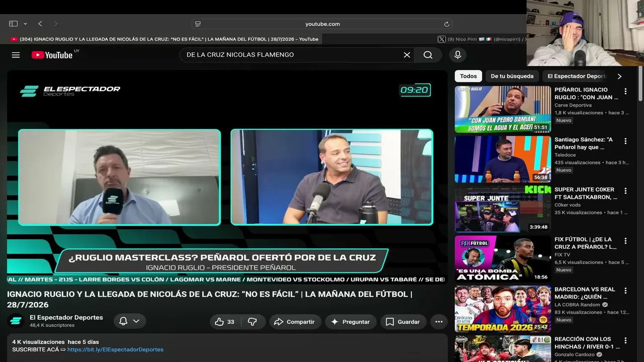This screenshot has width=644, height=362.
Task: Open options menu for FIX Fútbol video
Action: click(625, 241)
